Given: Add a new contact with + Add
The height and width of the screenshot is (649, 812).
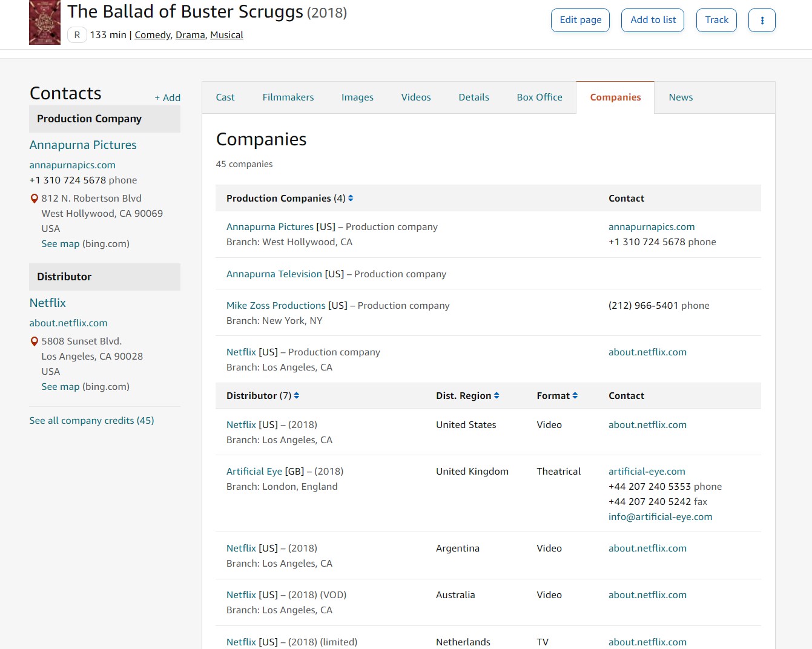Looking at the screenshot, I should point(167,98).
